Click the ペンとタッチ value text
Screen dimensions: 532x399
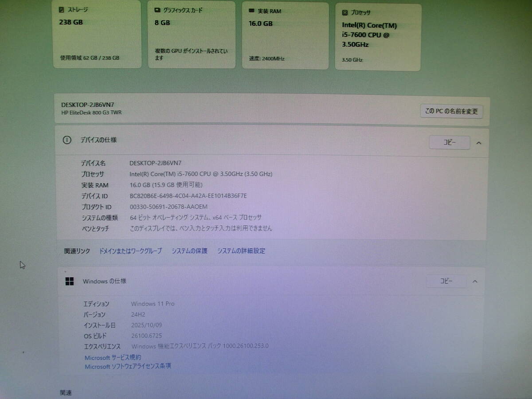pos(201,229)
